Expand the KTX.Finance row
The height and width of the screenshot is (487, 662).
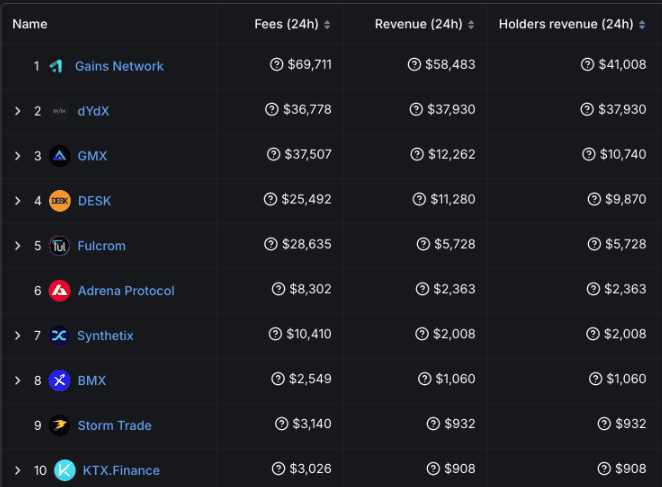(x=17, y=470)
